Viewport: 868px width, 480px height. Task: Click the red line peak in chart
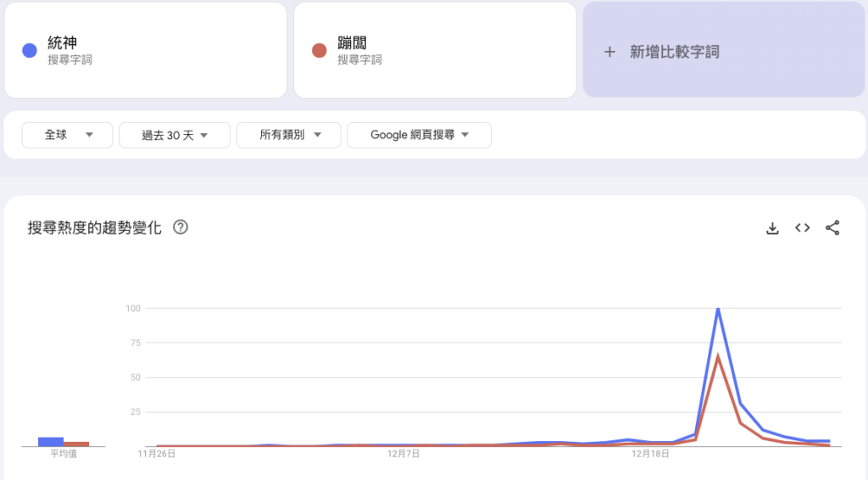click(718, 357)
